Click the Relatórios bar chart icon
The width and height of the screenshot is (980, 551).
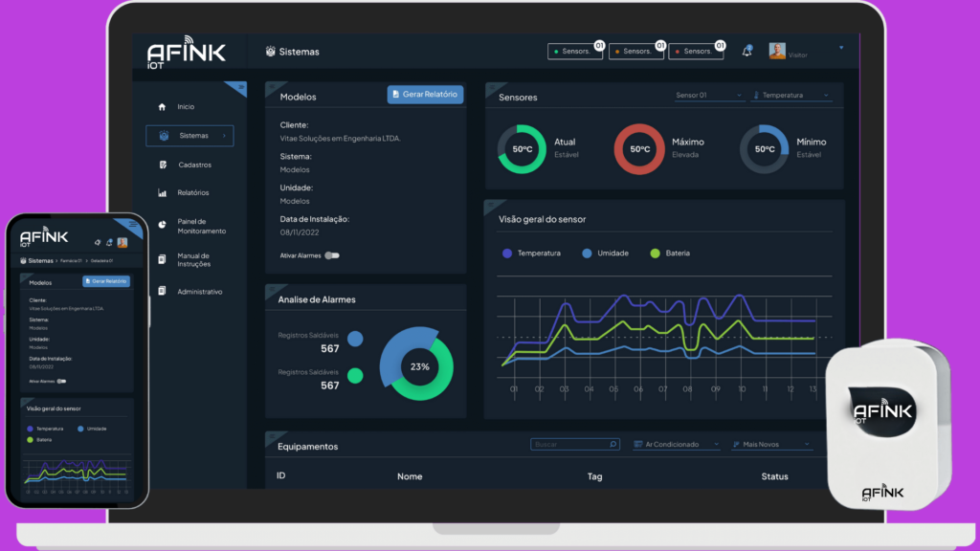pyautogui.click(x=162, y=193)
